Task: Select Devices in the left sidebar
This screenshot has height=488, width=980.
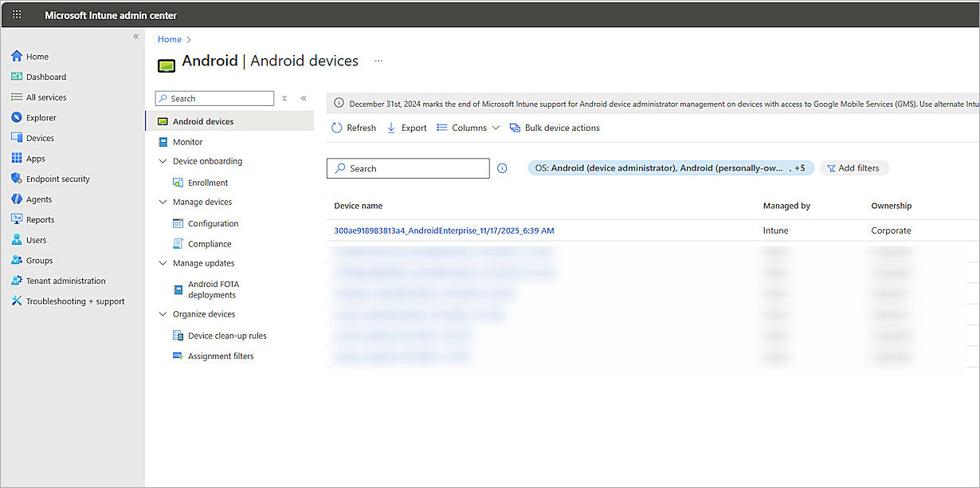Action: tap(37, 137)
